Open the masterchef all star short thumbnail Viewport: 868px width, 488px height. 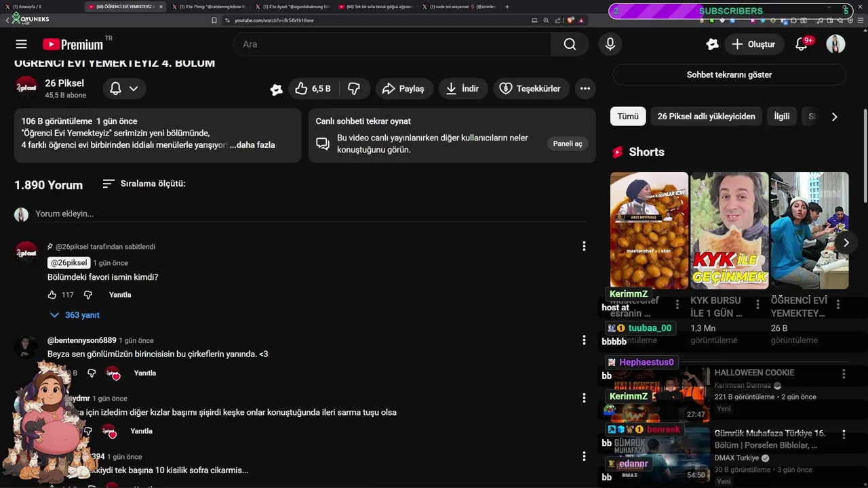[649, 230]
